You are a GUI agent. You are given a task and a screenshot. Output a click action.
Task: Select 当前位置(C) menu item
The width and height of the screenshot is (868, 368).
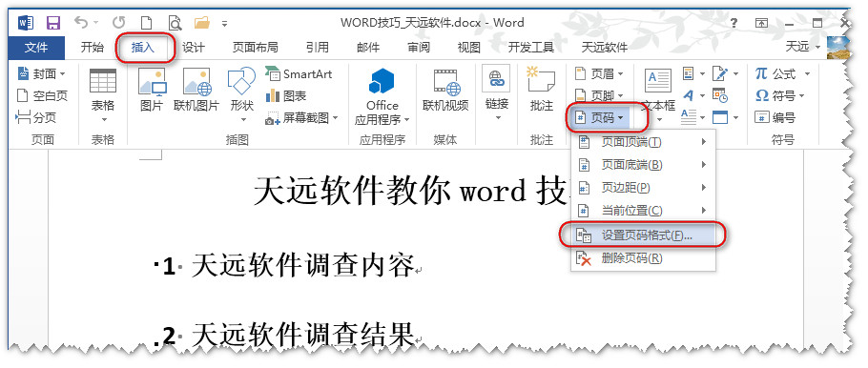click(644, 211)
